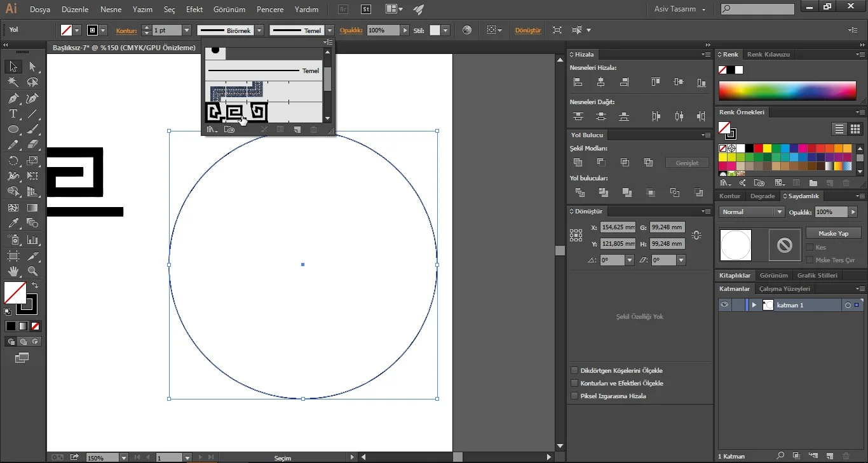The image size is (868, 463).
Task: Enable Konturları ve Efektleri Ölçekle checkbox
Action: tap(574, 383)
